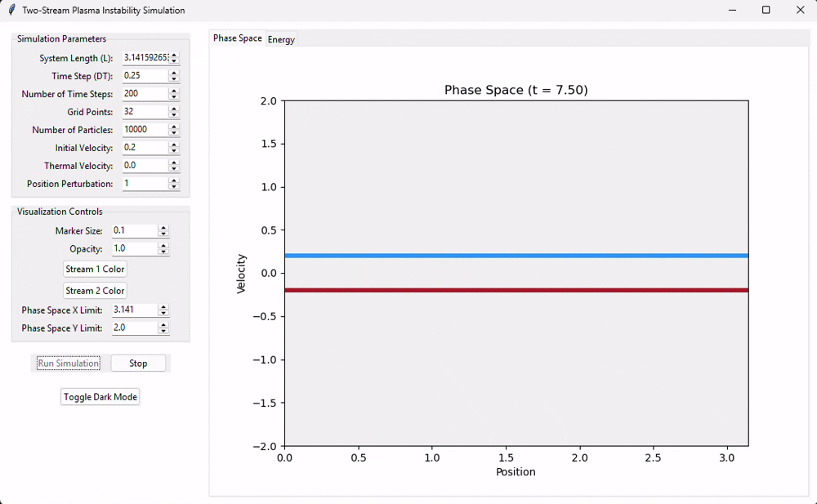Decrease the Marker Size value
817x504 pixels.
[x=163, y=234]
